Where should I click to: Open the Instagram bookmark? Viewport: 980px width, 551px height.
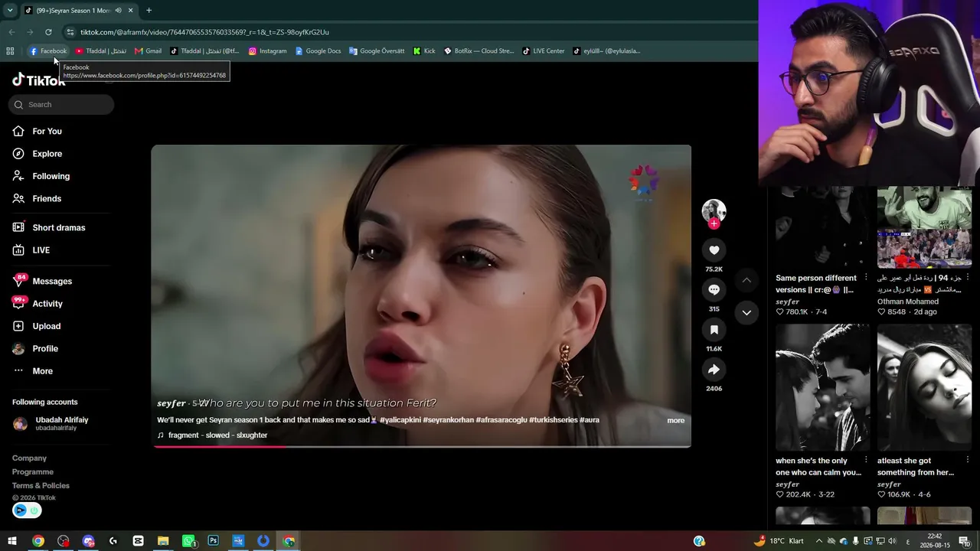(268, 51)
